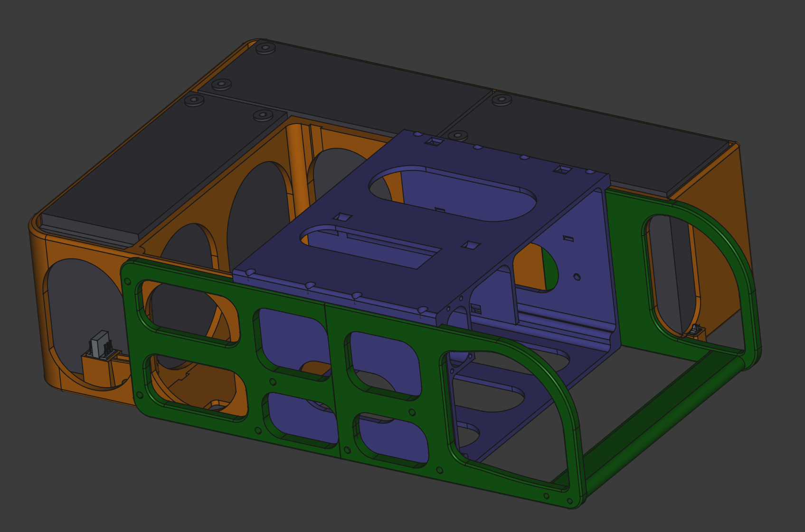The width and height of the screenshot is (805, 532).
Task: Pick the large oblong slot in purple plate
Action: (x=454, y=193)
